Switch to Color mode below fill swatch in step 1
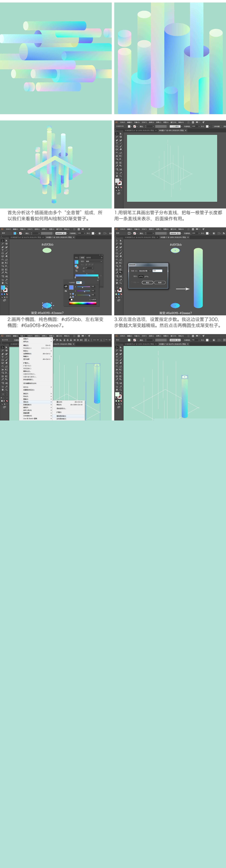Screen dimensions: 226x868 point(116,187)
